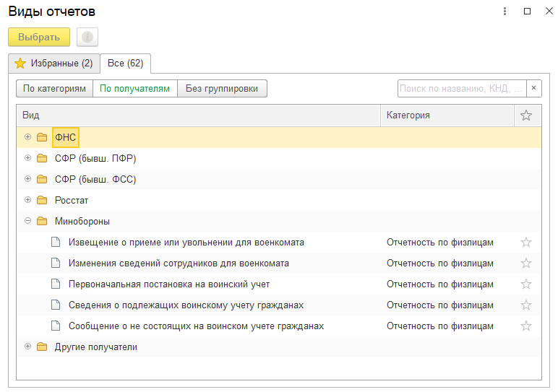Image resolution: width=558 pixels, height=392 pixels.
Task: Select the Росстат folder icon
Action: pos(42,200)
